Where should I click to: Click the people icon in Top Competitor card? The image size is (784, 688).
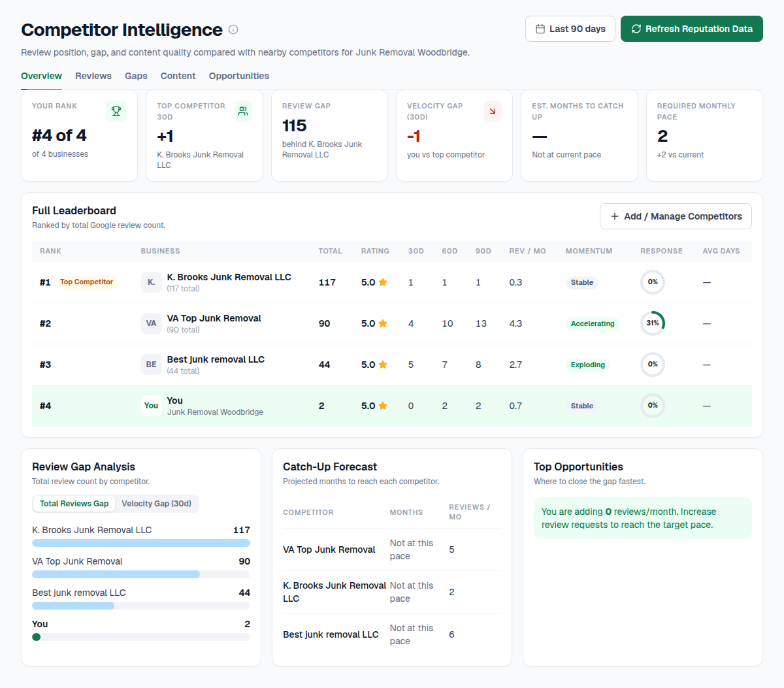[x=243, y=111]
